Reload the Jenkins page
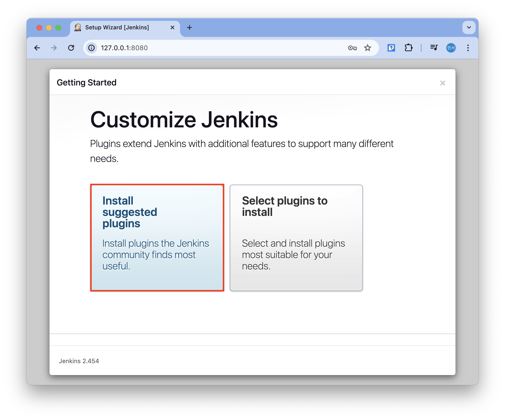This screenshot has height=420, width=505. (71, 48)
